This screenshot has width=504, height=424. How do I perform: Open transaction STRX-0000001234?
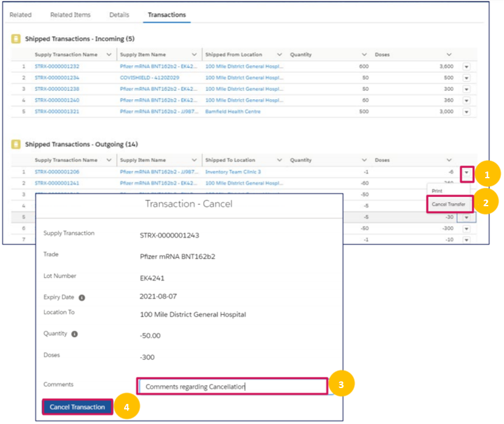(57, 77)
